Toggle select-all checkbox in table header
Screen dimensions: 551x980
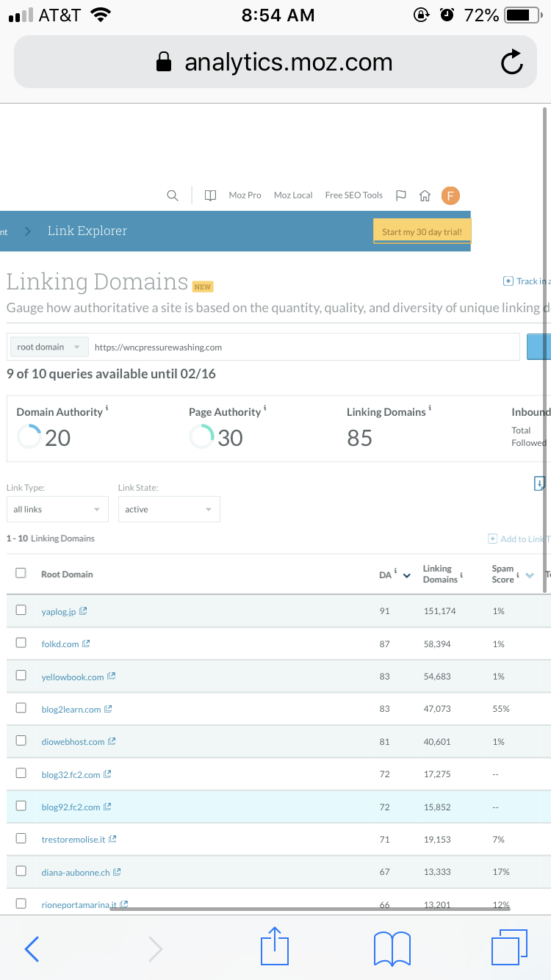click(x=21, y=573)
